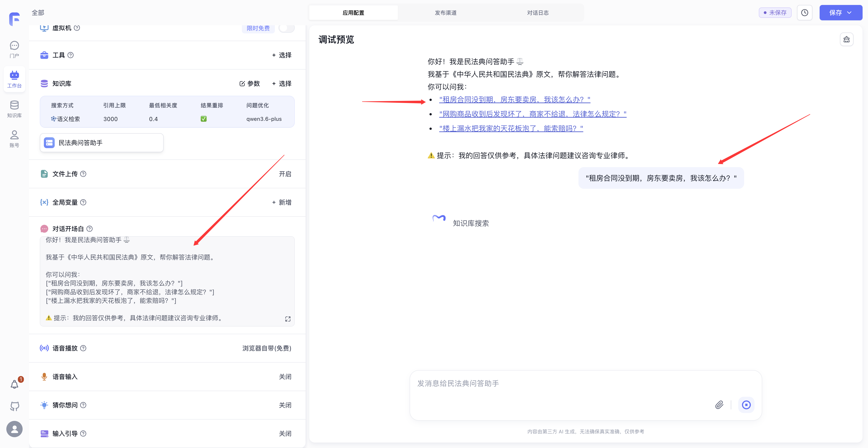This screenshot has width=868, height=448.
Task: Stop generation with the circular stop button
Action: click(746, 405)
